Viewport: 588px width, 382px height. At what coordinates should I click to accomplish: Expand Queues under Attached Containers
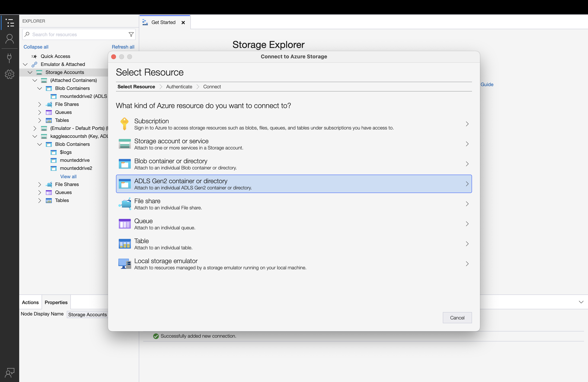point(40,112)
